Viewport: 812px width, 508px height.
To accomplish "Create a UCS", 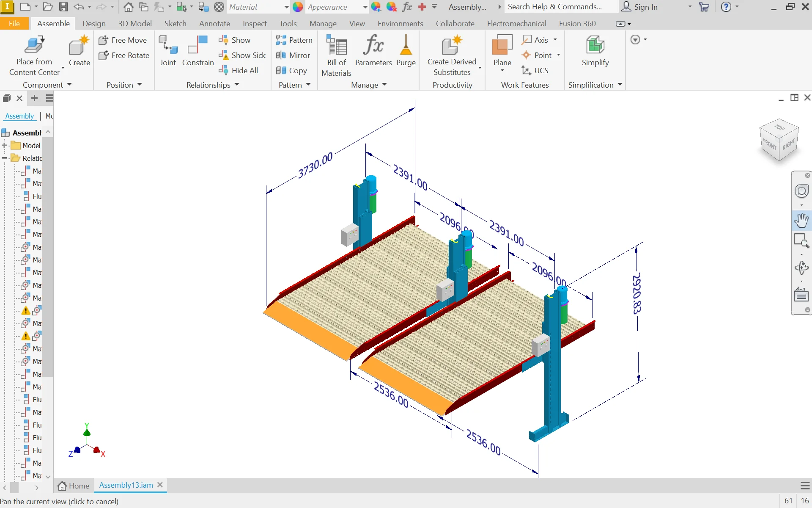I will point(535,70).
